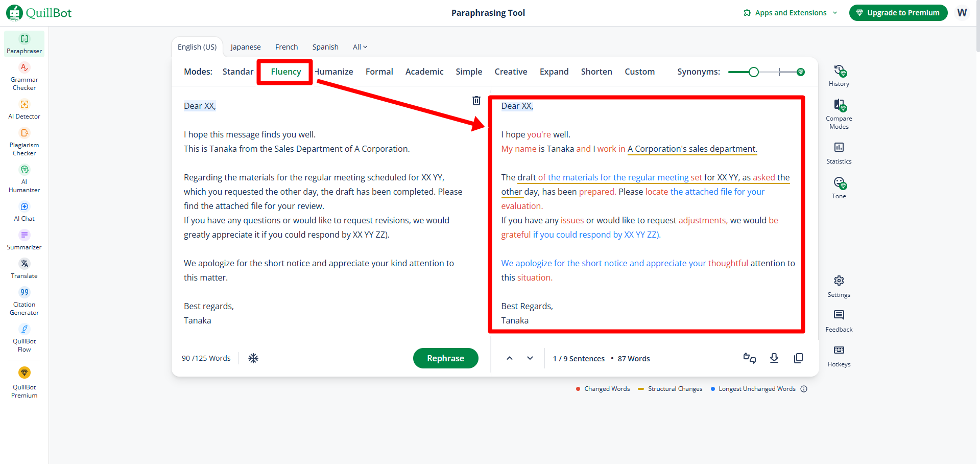Go to previous sentence with up arrow

[x=510, y=358]
